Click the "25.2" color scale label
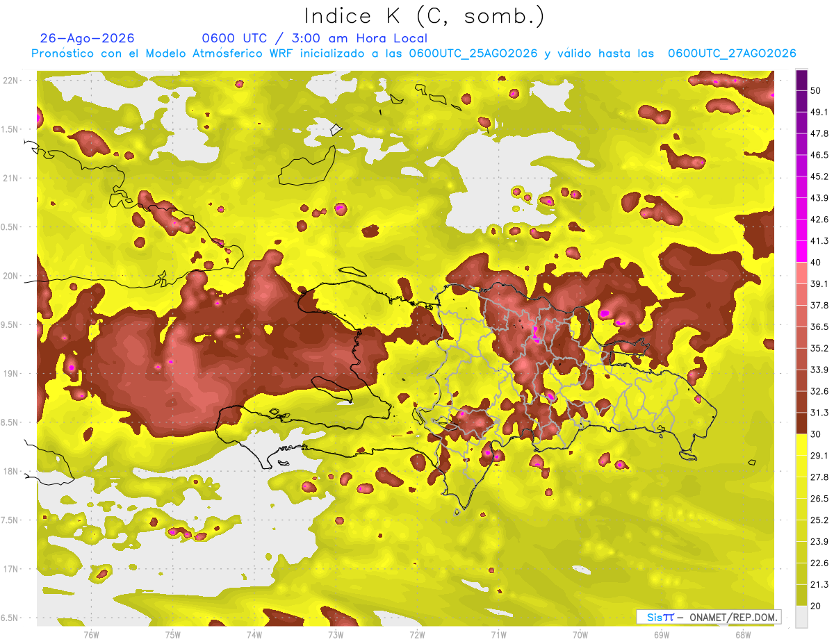 coord(819,520)
